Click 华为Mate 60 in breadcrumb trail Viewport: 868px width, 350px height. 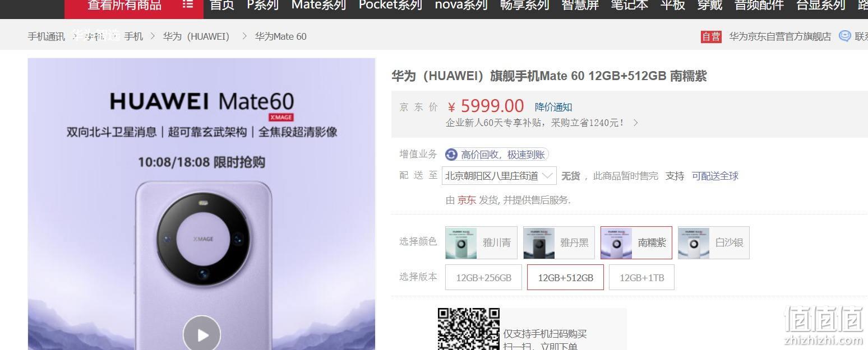[x=280, y=36]
